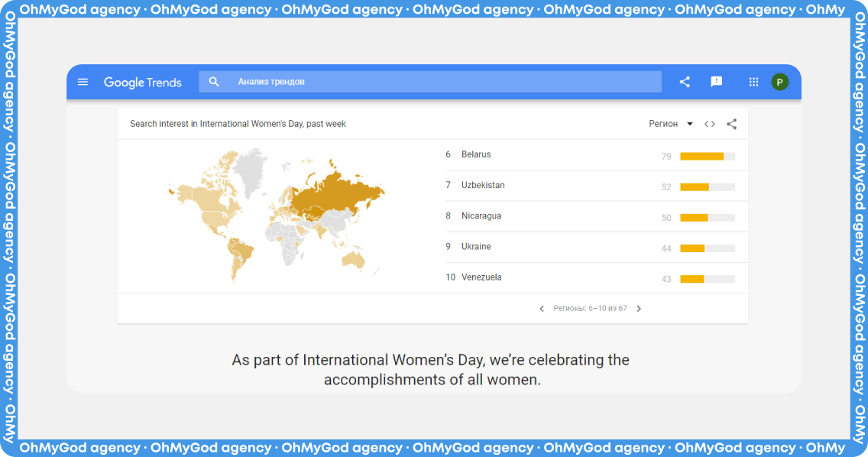Open the Google apps grid
Viewport: 868px width, 457px height.
click(x=753, y=82)
